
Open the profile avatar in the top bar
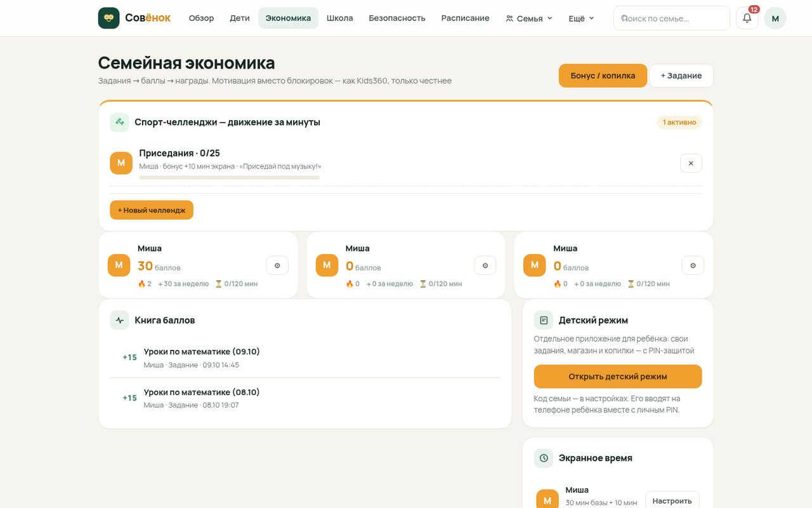click(x=775, y=18)
